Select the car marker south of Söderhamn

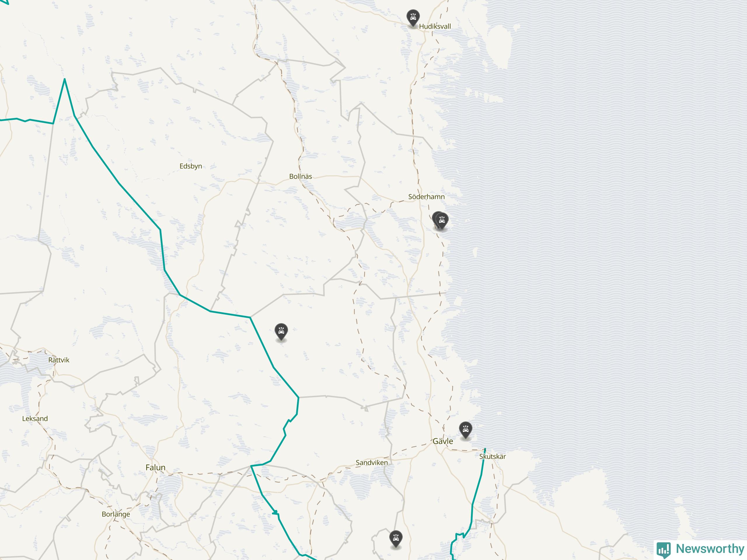[x=442, y=221]
